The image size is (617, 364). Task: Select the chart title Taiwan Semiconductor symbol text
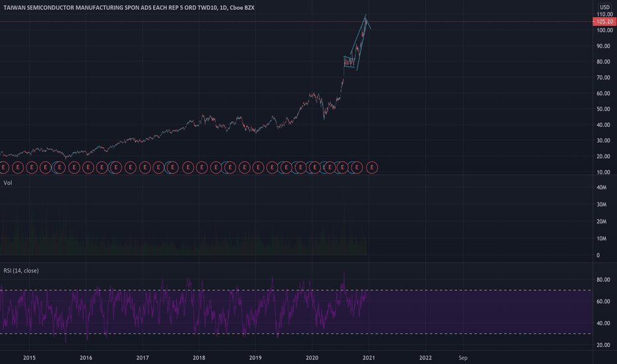(x=129, y=7)
